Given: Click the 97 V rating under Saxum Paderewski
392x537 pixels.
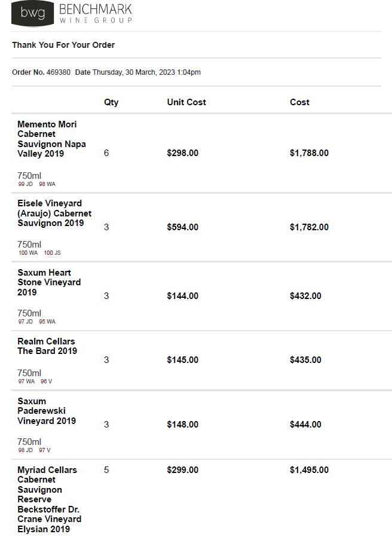Looking at the screenshot, I should click(45, 450).
